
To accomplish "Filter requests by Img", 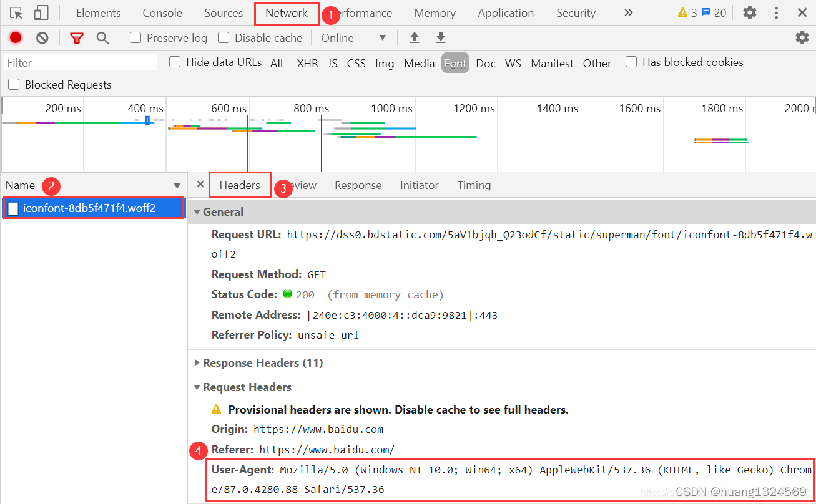I will (x=385, y=63).
